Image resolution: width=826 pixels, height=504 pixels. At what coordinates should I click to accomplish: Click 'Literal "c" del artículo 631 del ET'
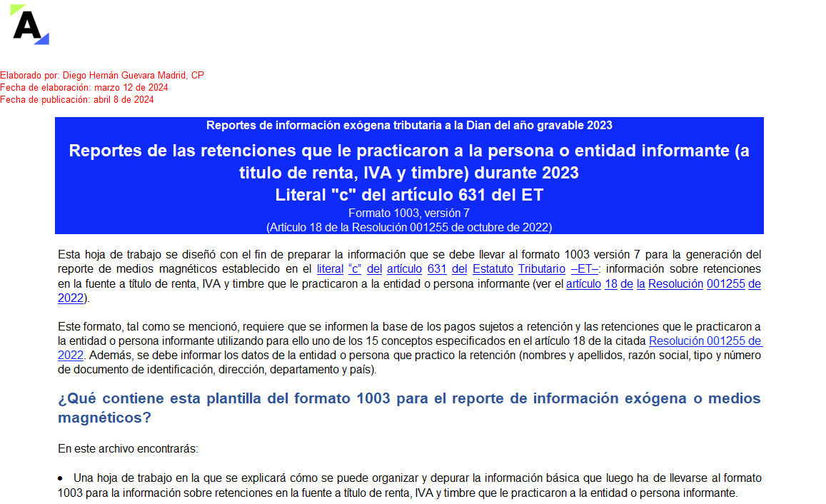click(x=409, y=195)
